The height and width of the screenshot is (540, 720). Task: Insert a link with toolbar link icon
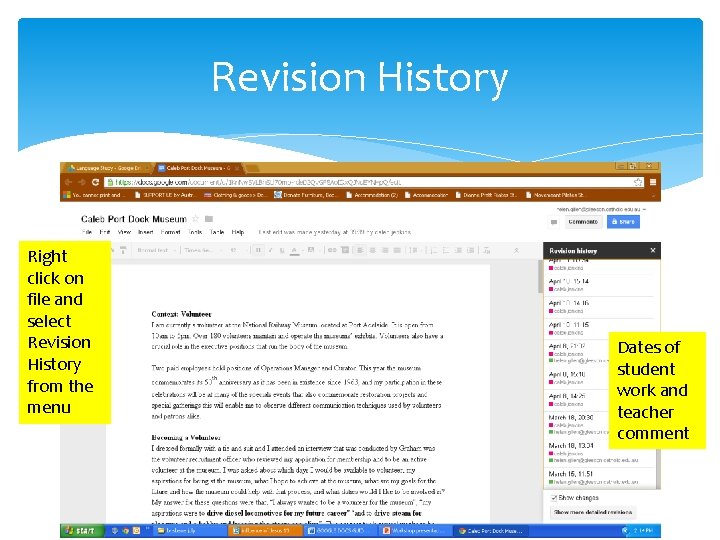(332, 250)
